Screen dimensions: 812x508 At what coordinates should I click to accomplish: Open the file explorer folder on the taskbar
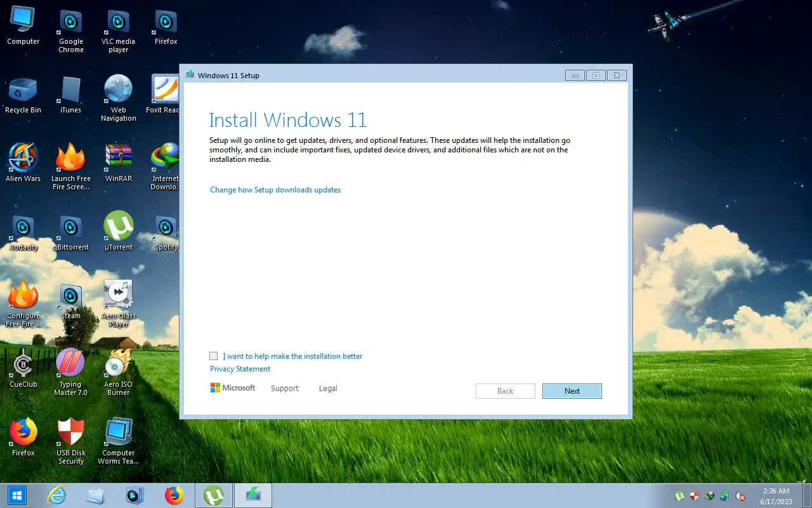coord(96,495)
